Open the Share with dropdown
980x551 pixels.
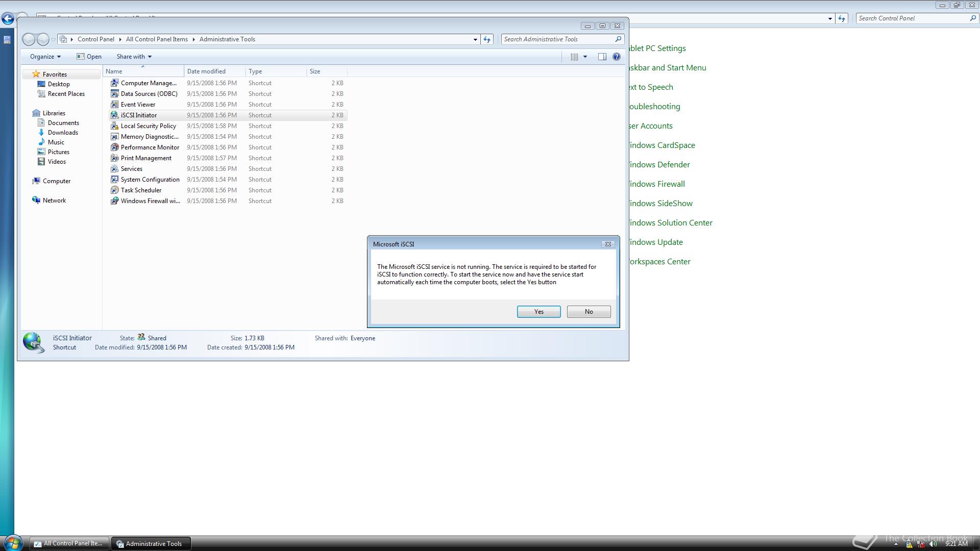click(x=134, y=57)
